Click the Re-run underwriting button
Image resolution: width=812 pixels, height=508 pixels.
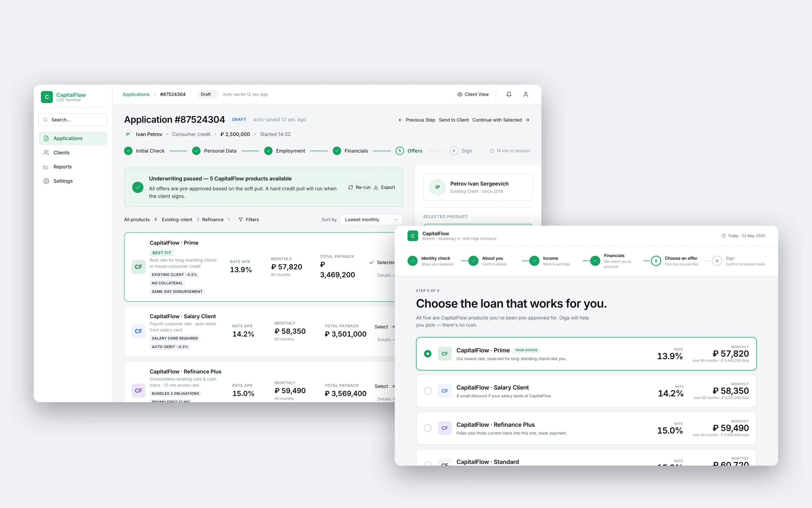pyautogui.click(x=359, y=187)
